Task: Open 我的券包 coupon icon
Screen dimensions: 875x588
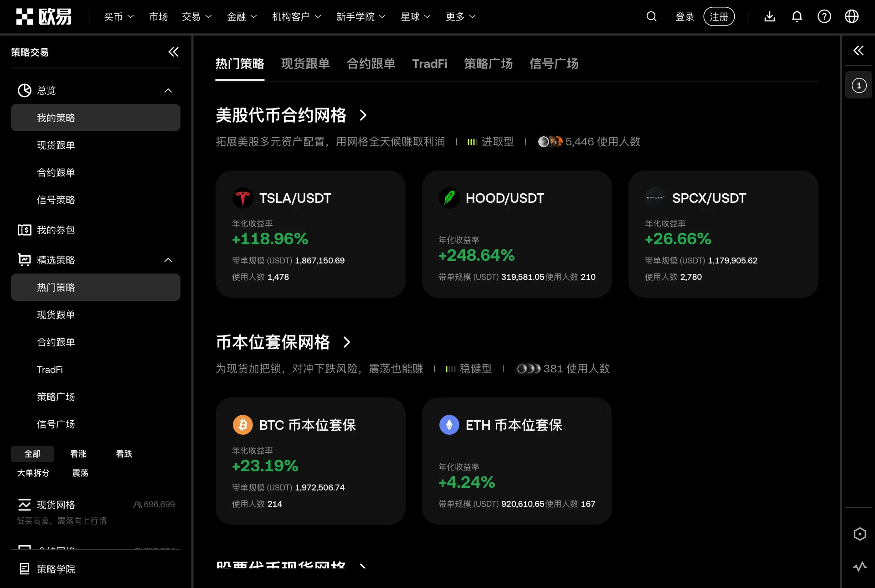Action: click(25, 230)
